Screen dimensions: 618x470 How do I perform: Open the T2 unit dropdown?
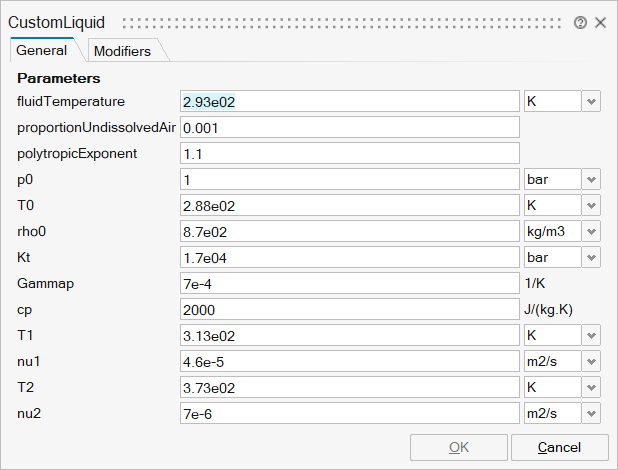coord(591,387)
